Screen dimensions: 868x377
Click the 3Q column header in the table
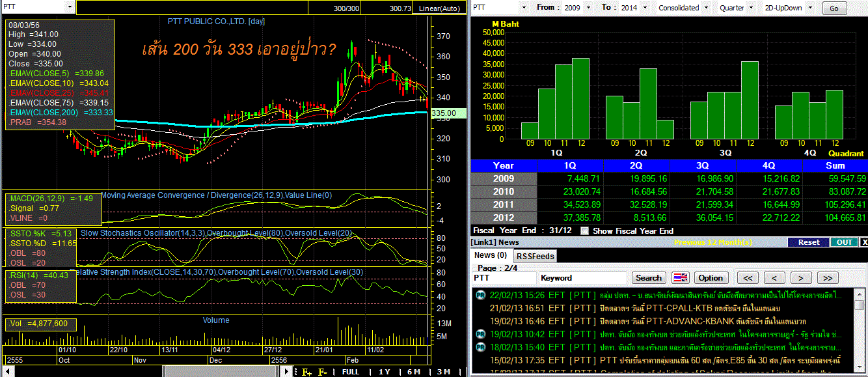click(x=703, y=165)
